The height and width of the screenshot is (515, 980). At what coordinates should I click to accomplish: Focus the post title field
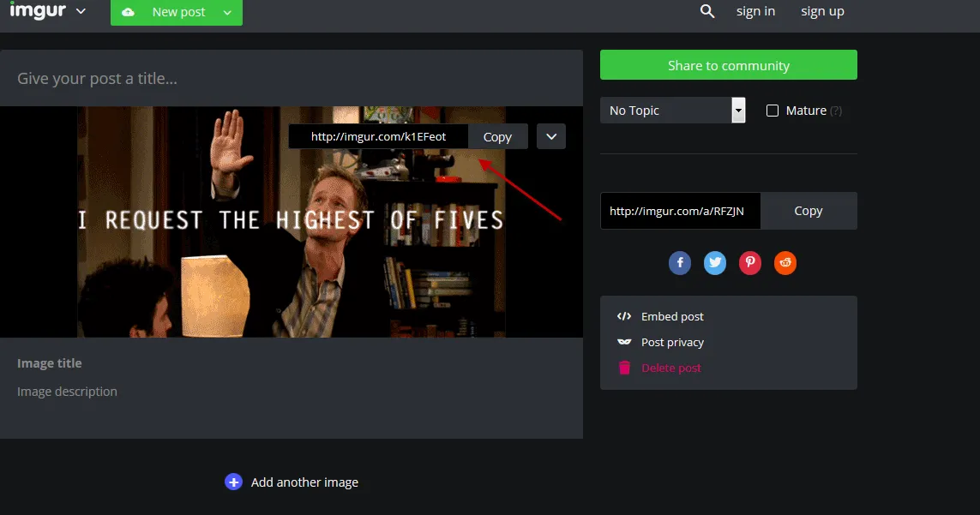point(292,78)
